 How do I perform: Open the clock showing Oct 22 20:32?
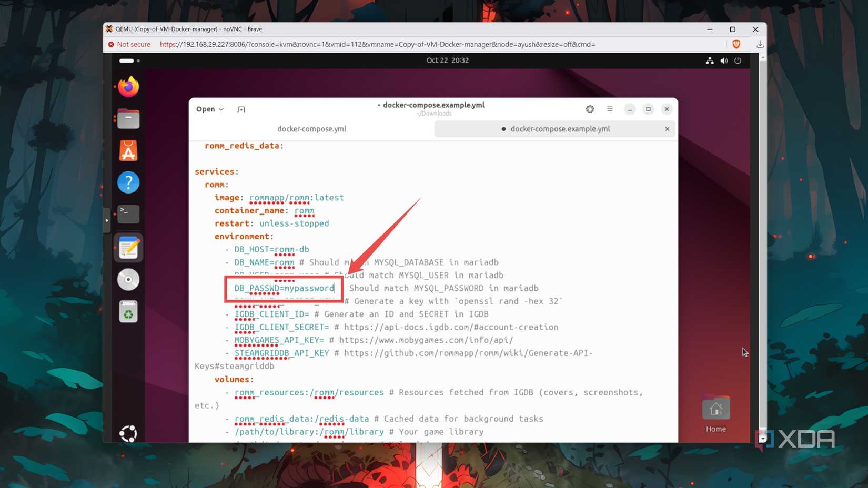point(448,60)
